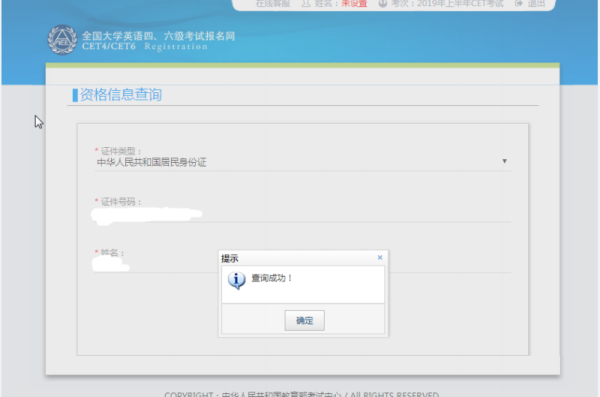The image size is (600, 397).
Task: Open the 证件类型 dropdown arrow
Action: point(504,161)
